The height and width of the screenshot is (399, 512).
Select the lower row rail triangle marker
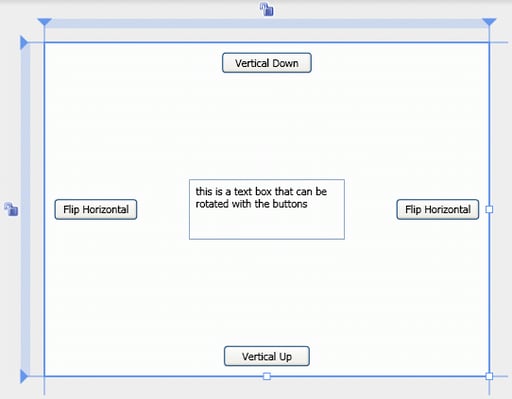click(24, 376)
